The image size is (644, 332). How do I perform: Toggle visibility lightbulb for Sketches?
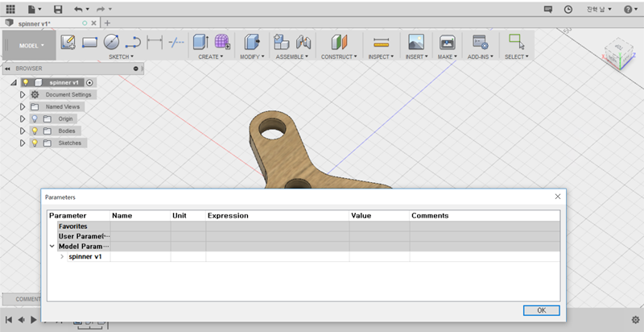[x=35, y=143]
